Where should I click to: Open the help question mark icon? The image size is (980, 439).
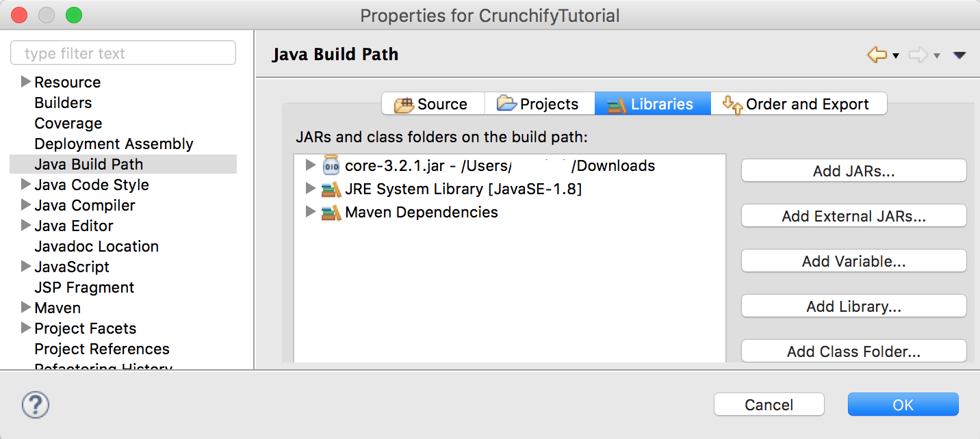[36, 405]
